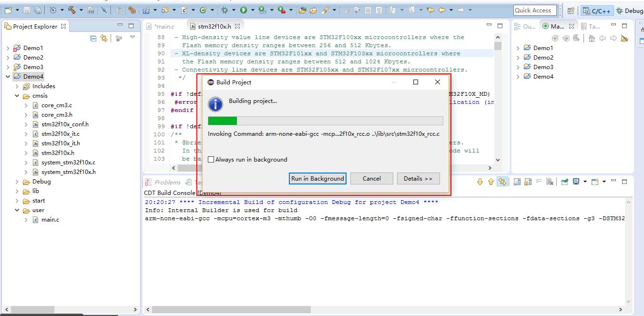Click the Pin Console icon
Viewport: 644px width, 316px height.
[x=565, y=182]
